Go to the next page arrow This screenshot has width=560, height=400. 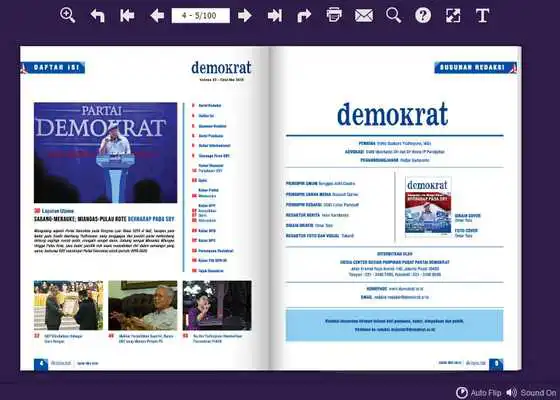point(245,16)
